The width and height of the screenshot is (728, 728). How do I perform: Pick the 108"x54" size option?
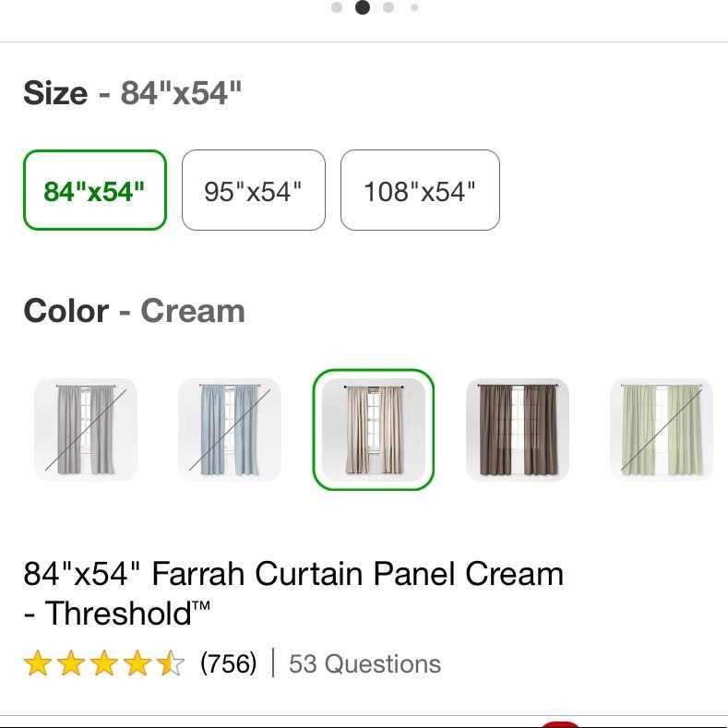point(420,190)
